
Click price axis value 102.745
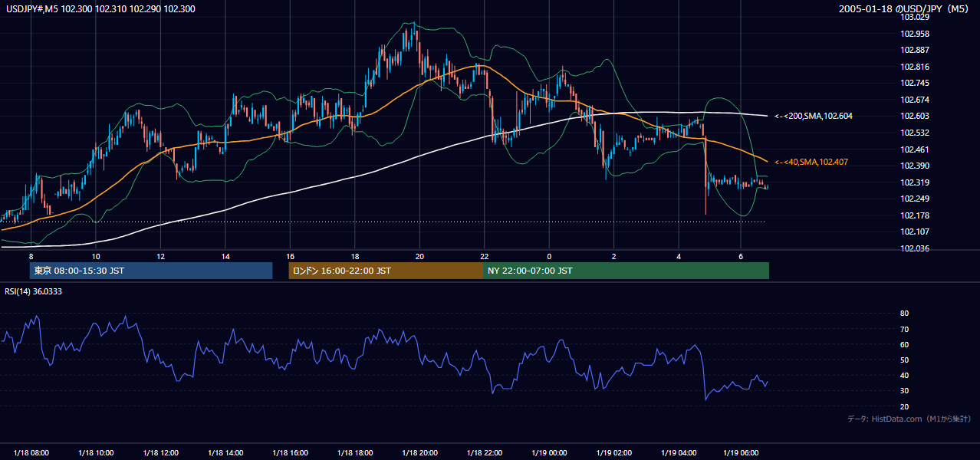click(x=915, y=83)
